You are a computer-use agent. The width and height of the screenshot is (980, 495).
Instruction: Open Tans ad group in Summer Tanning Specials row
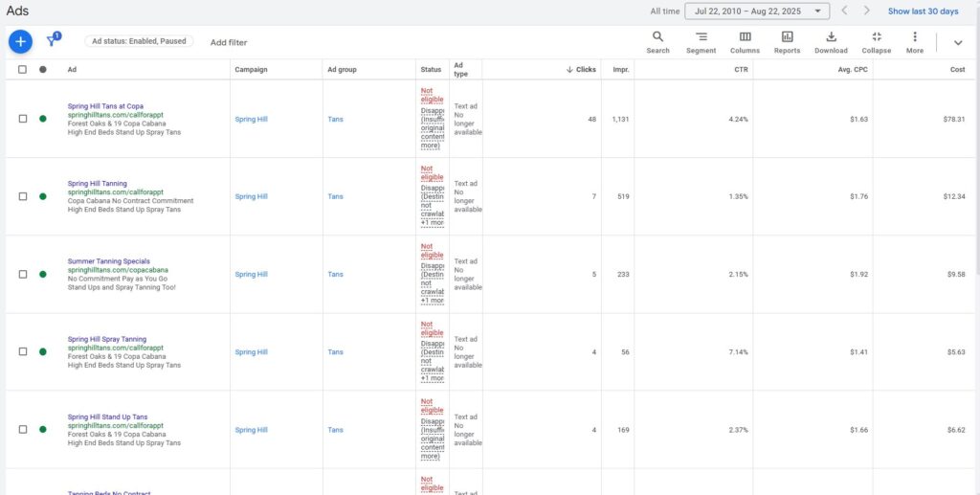[x=335, y=274]
